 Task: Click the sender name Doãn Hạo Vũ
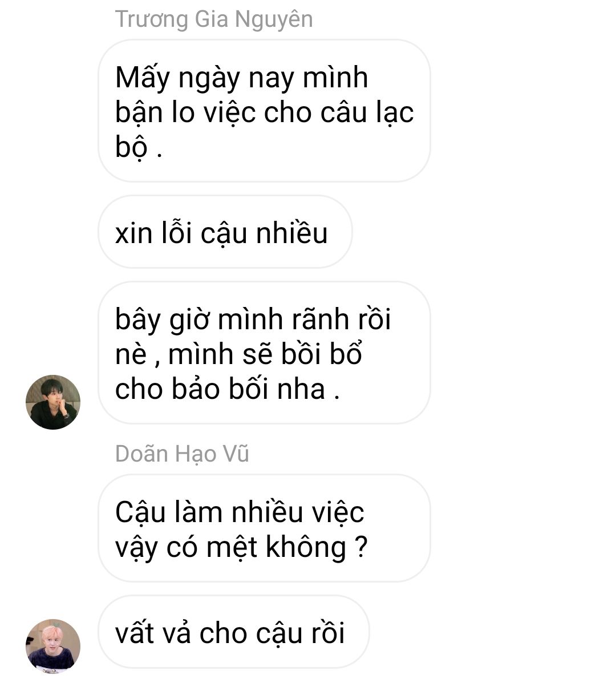click(x=182, y=454)
